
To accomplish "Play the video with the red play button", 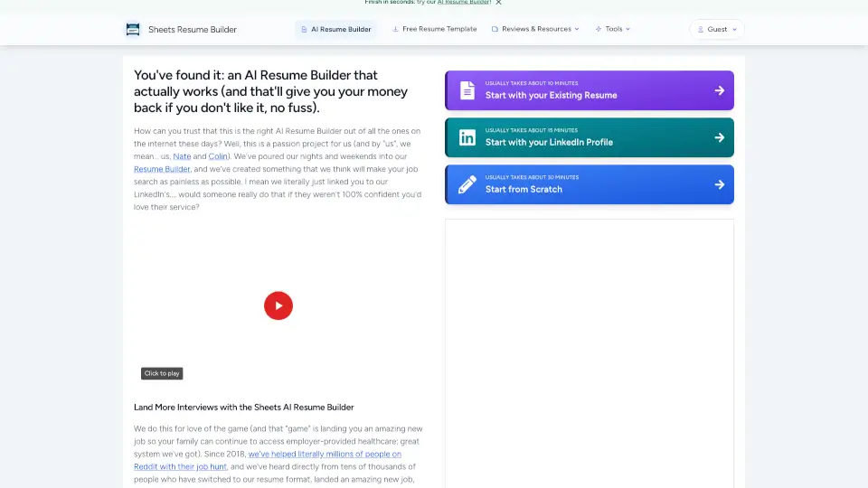I will pos(278,305).
